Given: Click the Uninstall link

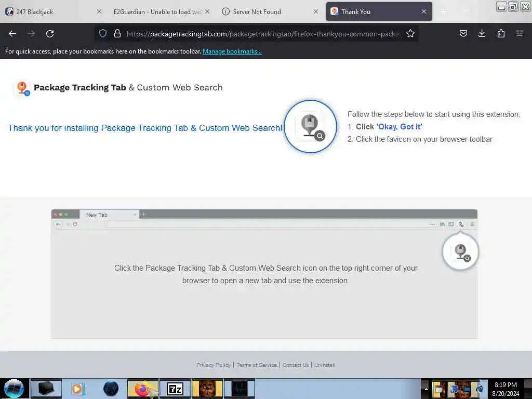Looking at the screenshot, I should (x=325, y=365).
